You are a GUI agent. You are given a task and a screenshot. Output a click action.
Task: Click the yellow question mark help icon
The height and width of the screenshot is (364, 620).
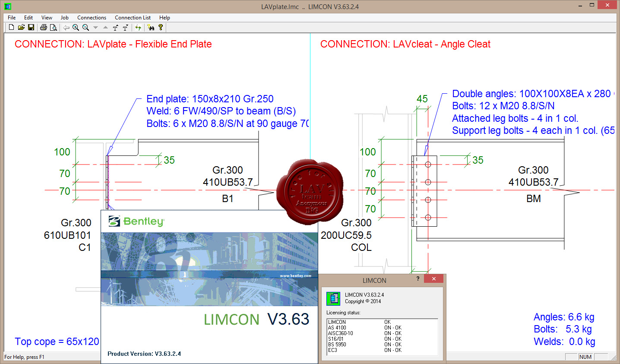[161, 27]
